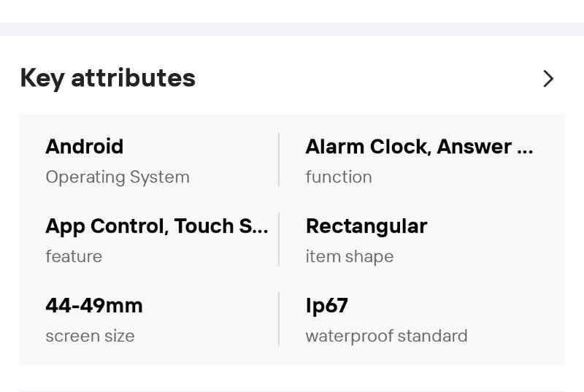Click the thin line below the attributes card

pos(292,391)
